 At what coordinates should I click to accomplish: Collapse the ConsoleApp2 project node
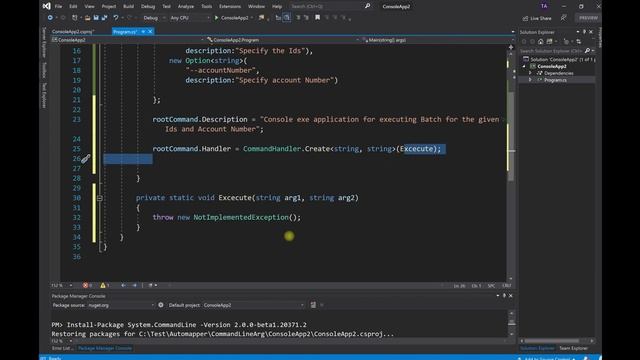point(524,66)
